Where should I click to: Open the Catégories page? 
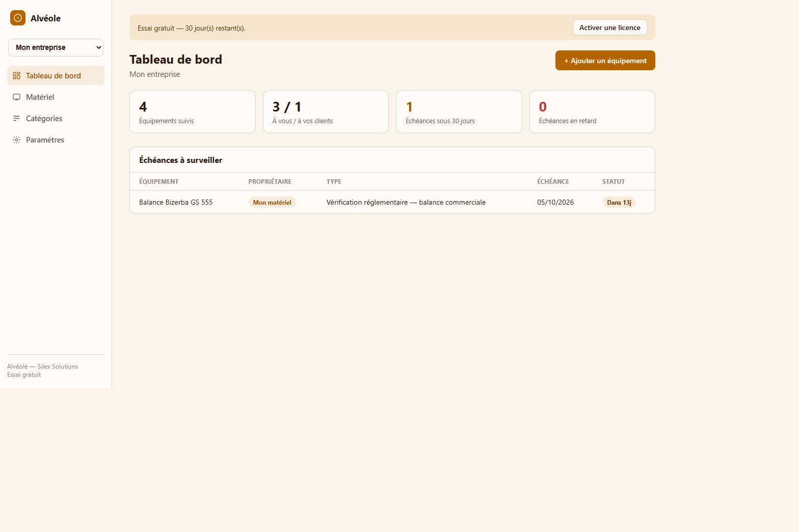[56, 118]
